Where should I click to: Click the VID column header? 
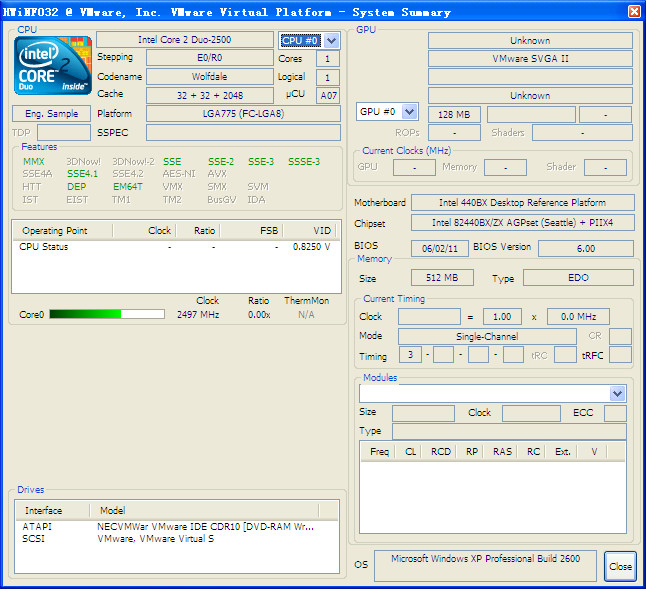(x=309, y=231)
